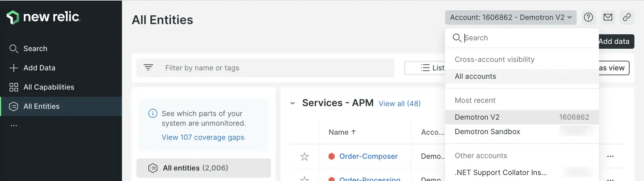
Task: Select Demotron Sandbox account
Action: 487,132
